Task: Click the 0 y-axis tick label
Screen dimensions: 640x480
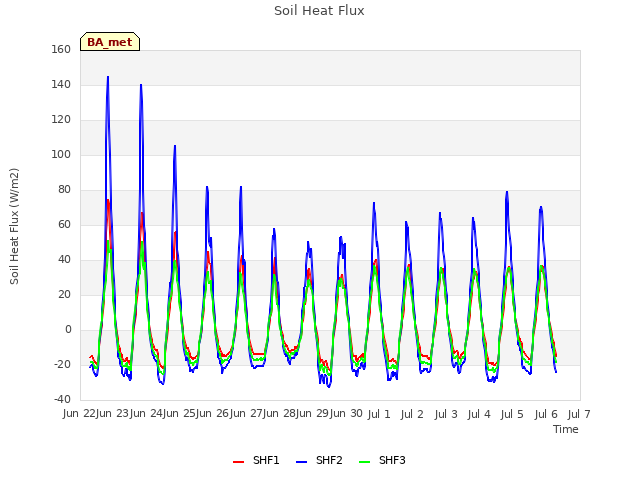Action: [68, 329]
